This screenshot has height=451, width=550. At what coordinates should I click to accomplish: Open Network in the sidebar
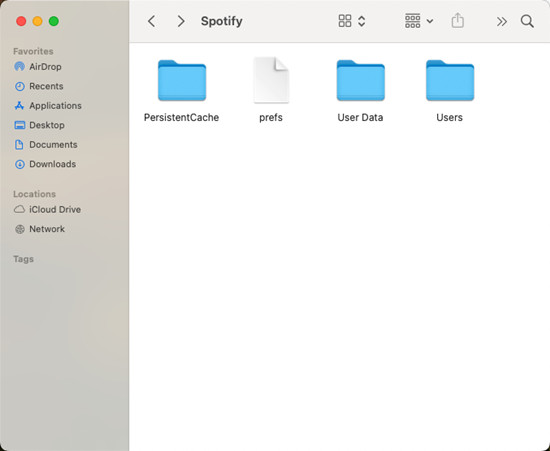[47, 229]
